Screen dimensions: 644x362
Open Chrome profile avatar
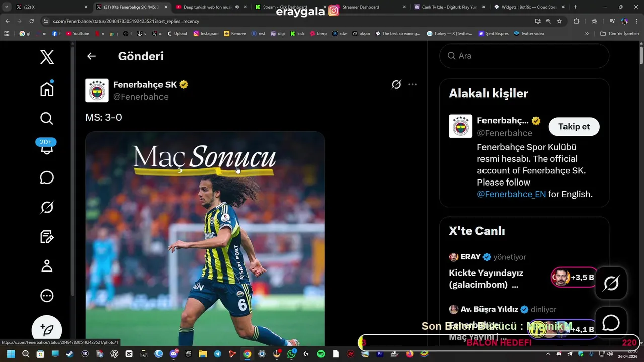624,21
